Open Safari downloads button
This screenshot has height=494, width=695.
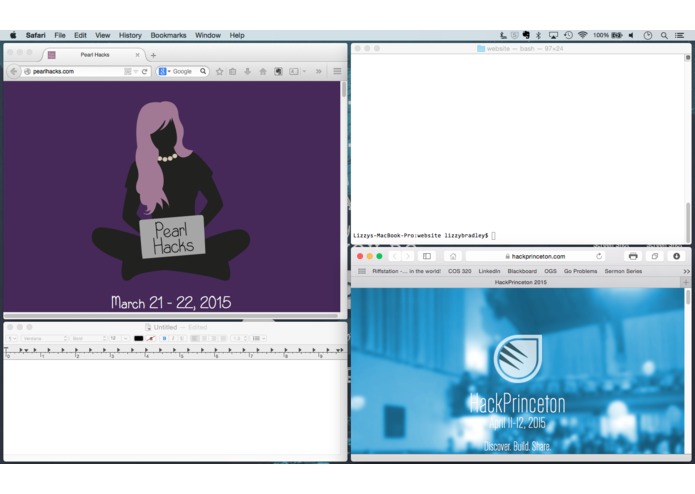tap(676, 256)
